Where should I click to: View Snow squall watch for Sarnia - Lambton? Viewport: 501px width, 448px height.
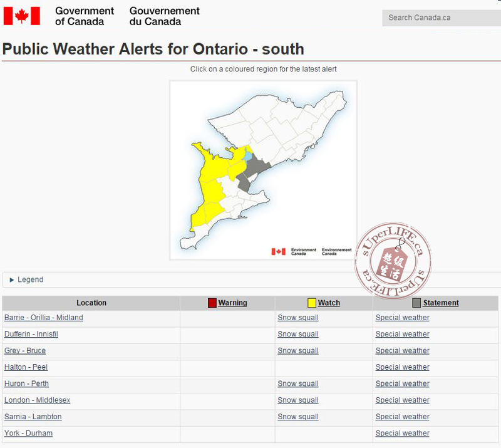click(298, 417)
